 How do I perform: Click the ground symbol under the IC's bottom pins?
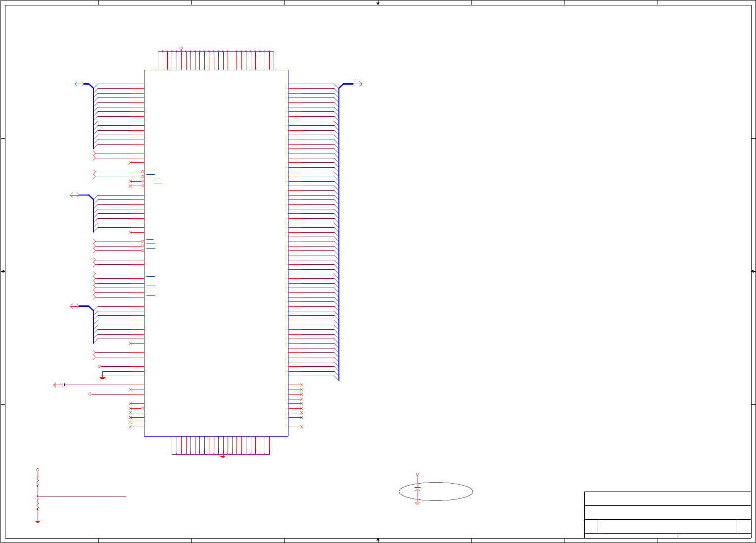pos(223,456)
